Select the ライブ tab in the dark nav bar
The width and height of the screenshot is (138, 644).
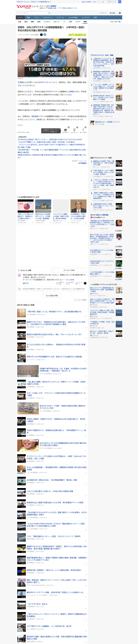[37, 17]
